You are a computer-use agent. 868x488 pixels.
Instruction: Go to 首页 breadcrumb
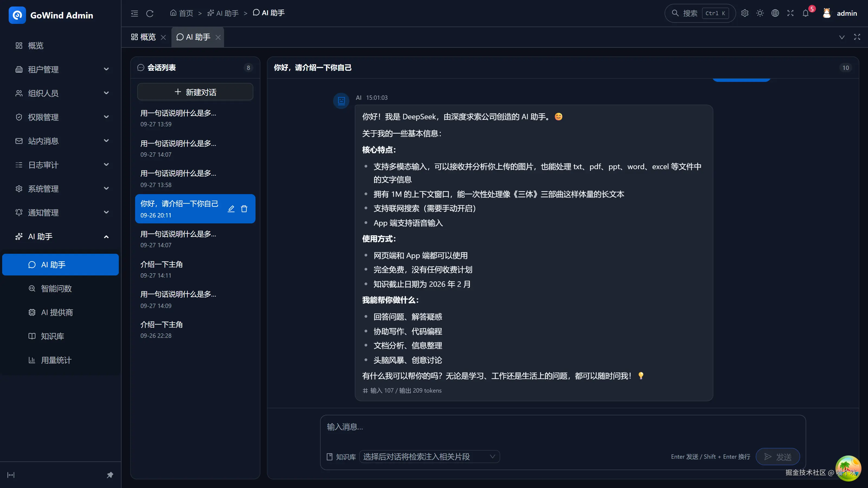click(x=182, y=13)
